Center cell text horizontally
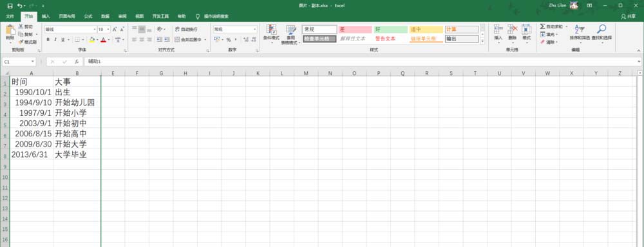Screen dimensions: 644x247 pyautogui.click(x=142, y=40)
